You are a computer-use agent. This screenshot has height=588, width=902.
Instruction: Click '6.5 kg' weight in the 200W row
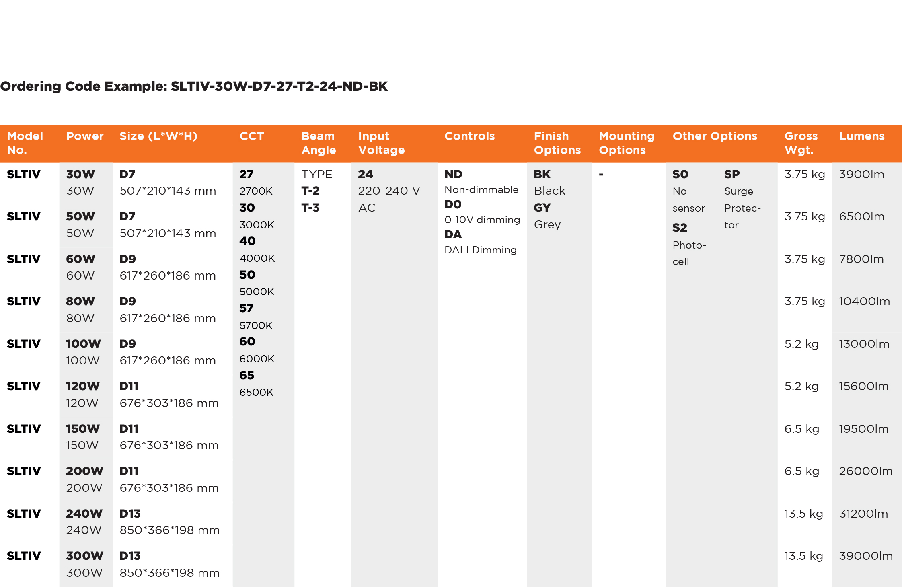click(802, 471)
